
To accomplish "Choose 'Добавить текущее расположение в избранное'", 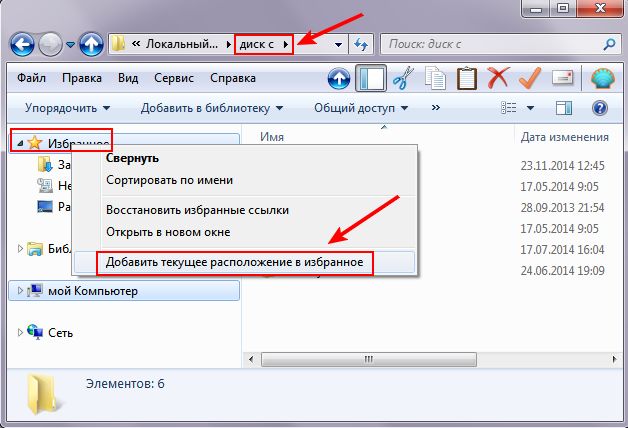I will point(245,262).
